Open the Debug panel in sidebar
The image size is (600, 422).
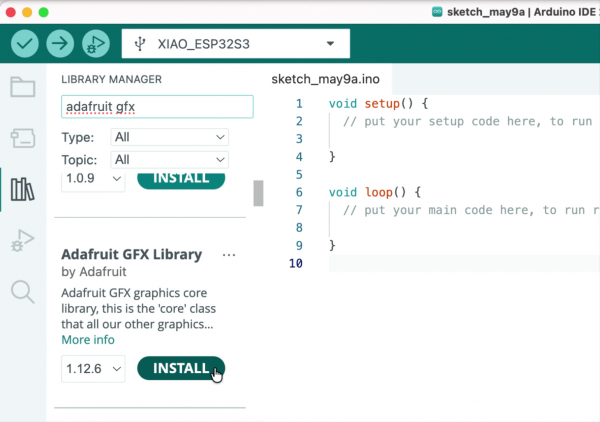pyautogui.click(x=23, y=241)
